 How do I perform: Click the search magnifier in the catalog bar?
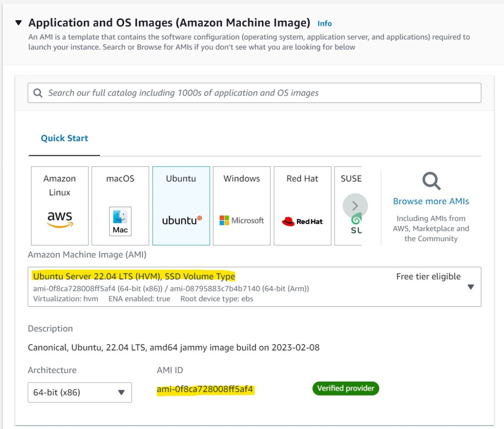(x=39, y=93)
